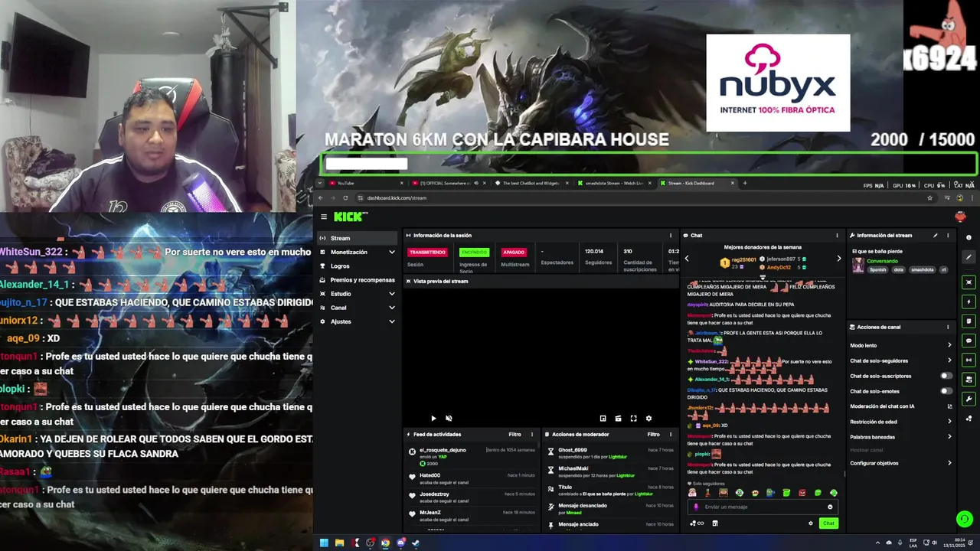Screen dimensions: 980x551
Task: Click the pencil shortcut in right sidebar
Action: (969, 257)
